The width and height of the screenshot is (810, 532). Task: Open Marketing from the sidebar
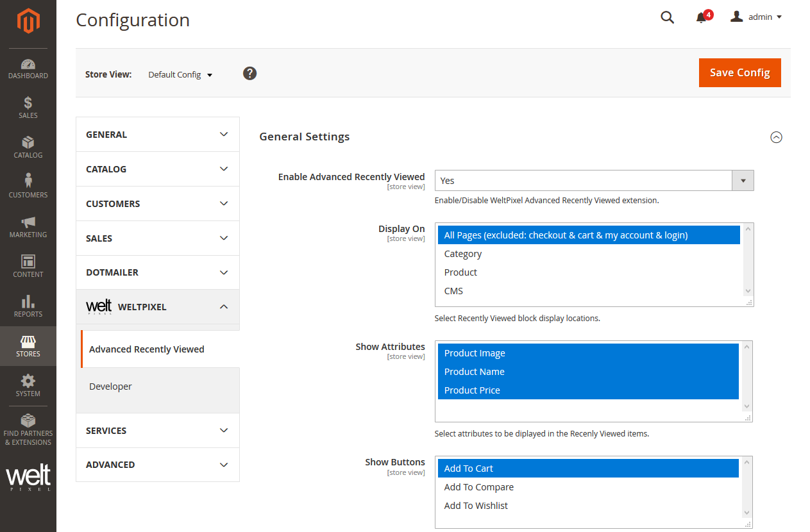pos(28,227)
